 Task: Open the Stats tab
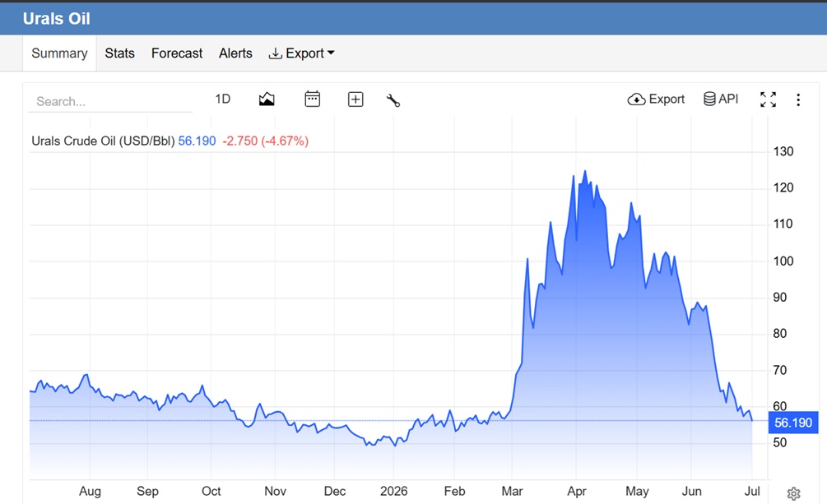tap(119, 53)
